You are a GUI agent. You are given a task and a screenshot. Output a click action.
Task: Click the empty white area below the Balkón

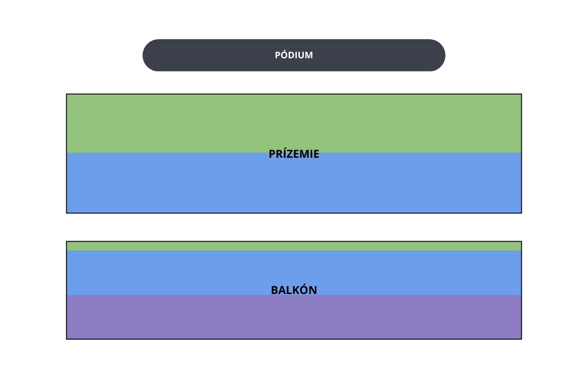point(294,365)
